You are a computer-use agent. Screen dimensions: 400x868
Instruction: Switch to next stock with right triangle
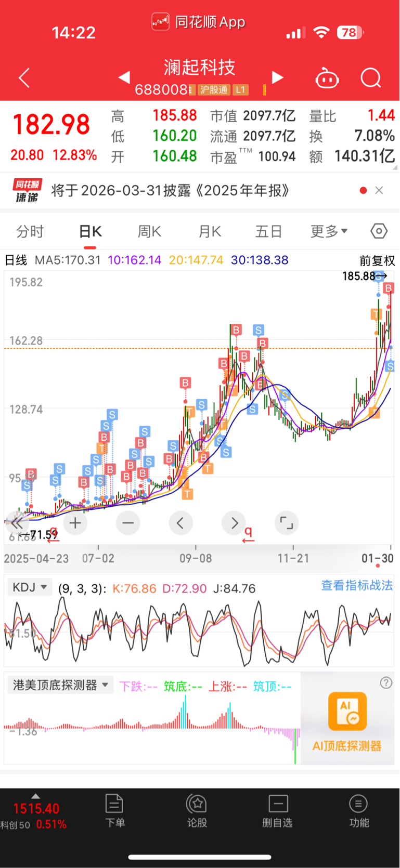(278, 78)
